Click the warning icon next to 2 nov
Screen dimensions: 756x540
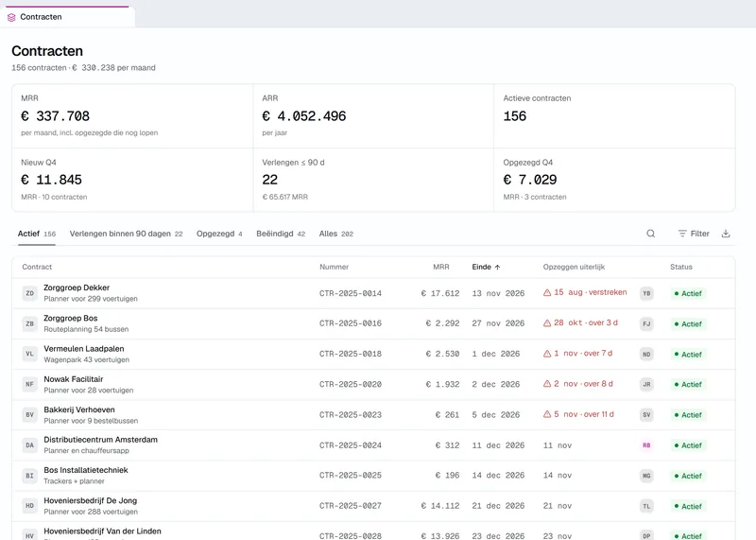pyautogui.click(x=547, y=384)
